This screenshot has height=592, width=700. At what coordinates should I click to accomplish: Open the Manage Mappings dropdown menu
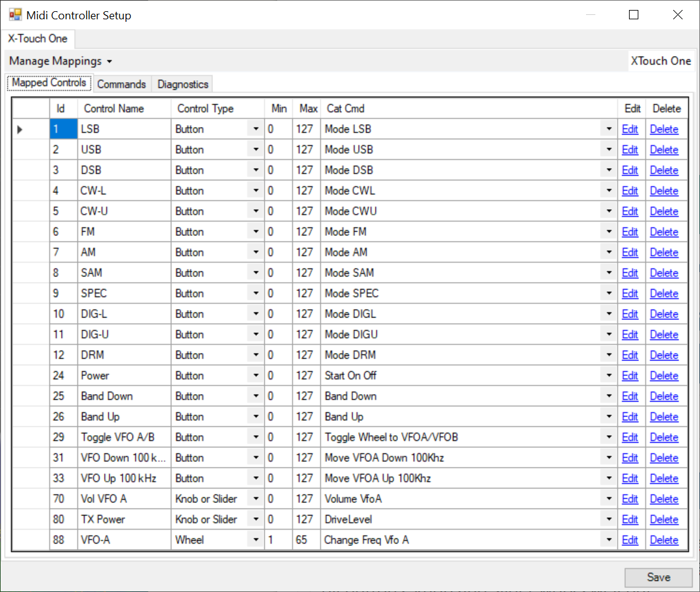pos(60,61)
